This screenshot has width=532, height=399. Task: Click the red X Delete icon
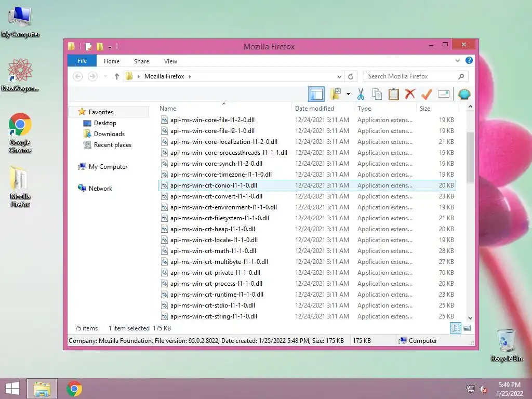click(410, 94)
